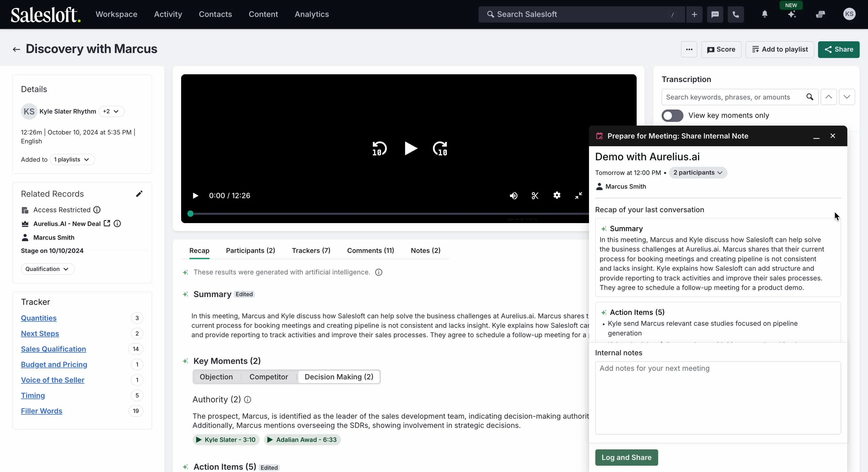This screenshot has height=472, width=868.
Task: Click Log and Share button
Action: click(x=626, y=457)
